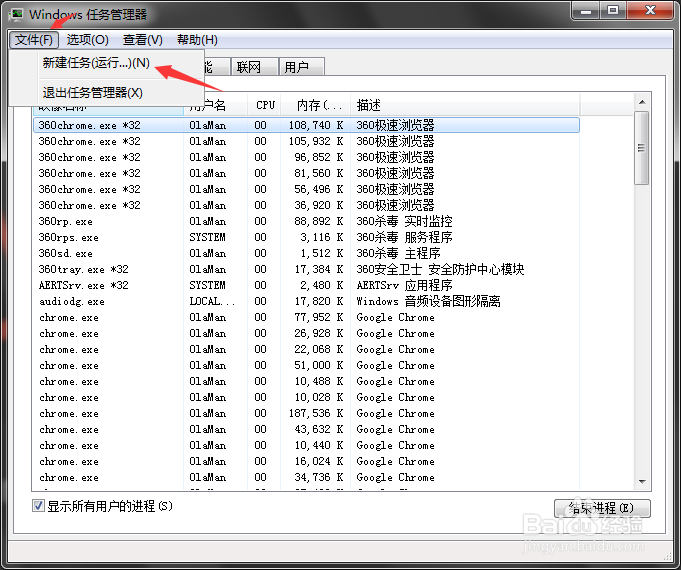This screenshot has height=570, width=681.
Task: Select chrome.exe process using 77,952 K
Action: click(x=306, y=317)
